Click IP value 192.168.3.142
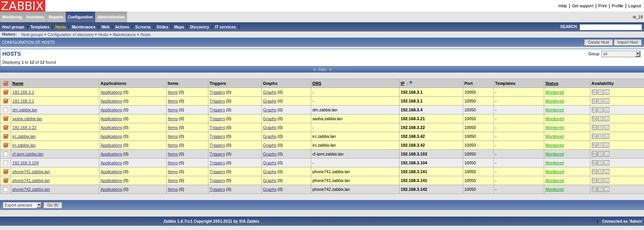The image size is (644, 230). (x=414, y=189)
